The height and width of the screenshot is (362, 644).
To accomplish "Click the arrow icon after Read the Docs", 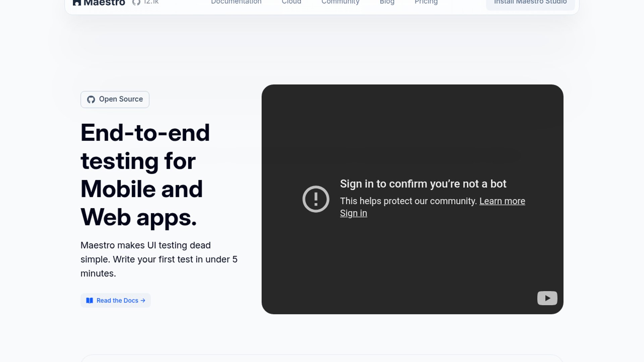I will point(143,301).
